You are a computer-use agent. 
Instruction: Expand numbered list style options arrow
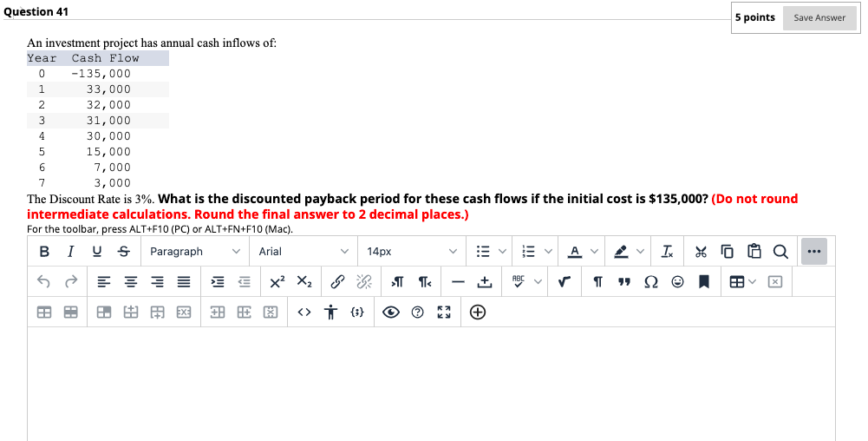(x=548, y=252)
